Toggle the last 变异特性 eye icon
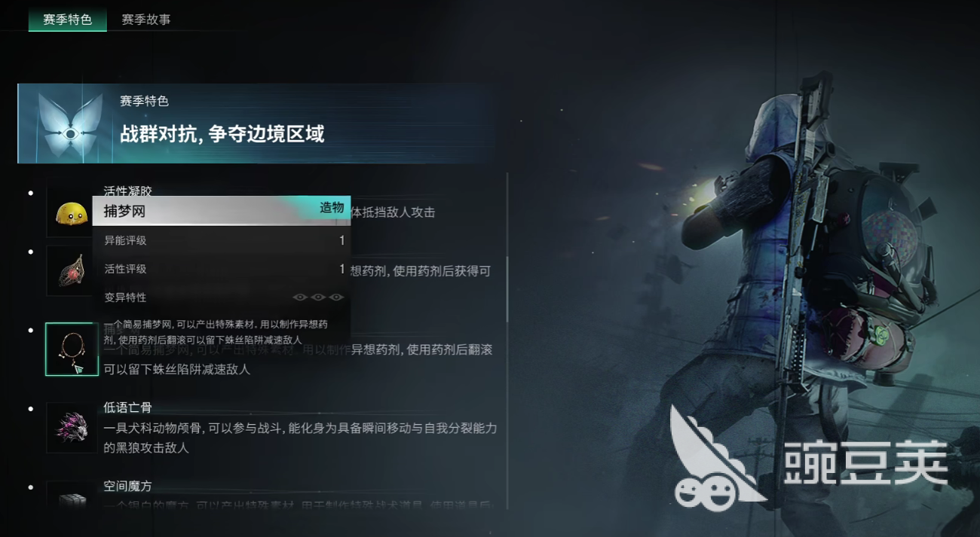This screenshot has width=980, height=537. click(x=336, y=297)
